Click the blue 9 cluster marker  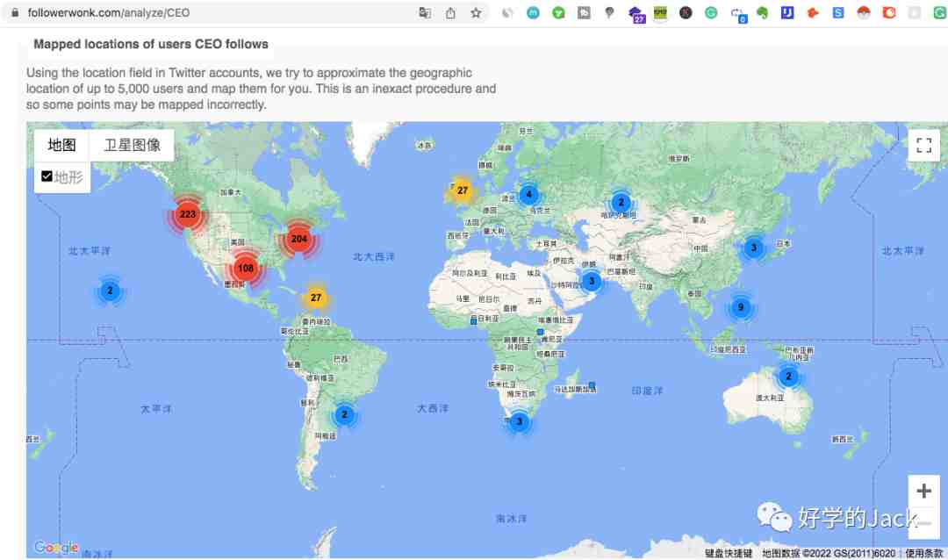click(741, 307)
